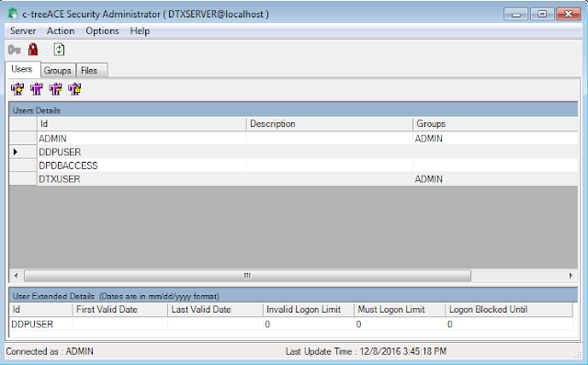Click the row header beside DPDBACCESS
This screenshot has height=365, width=588.
(23, 165)
